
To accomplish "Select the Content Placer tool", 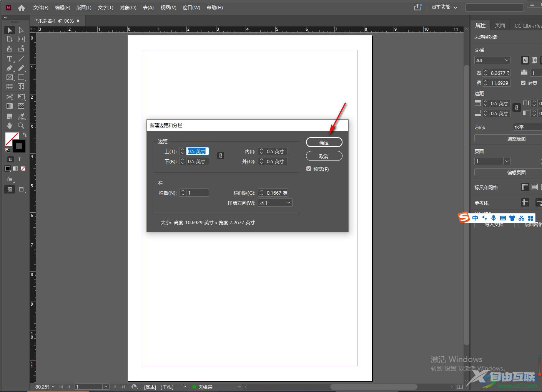I will pos(21,49).
